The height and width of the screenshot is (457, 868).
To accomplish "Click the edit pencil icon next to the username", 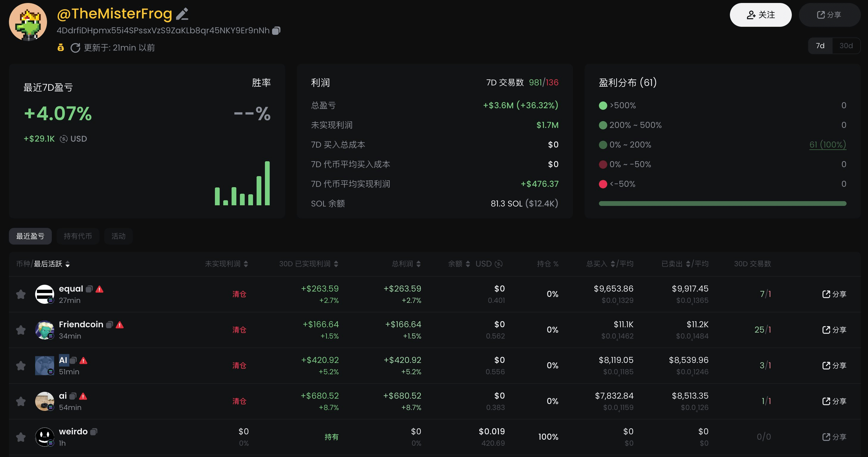I will click(x=182, y=14).
